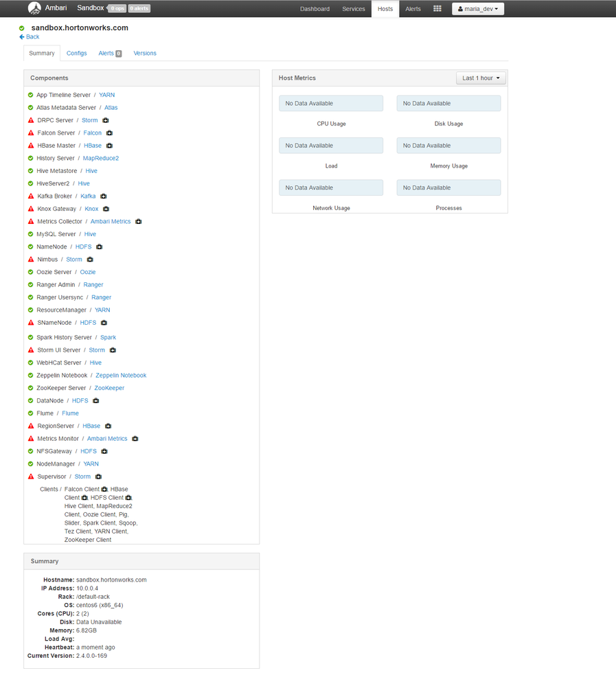
Task: Click the maintenance icon beside Metrics Collector
Action: click(x=138, y=222)
